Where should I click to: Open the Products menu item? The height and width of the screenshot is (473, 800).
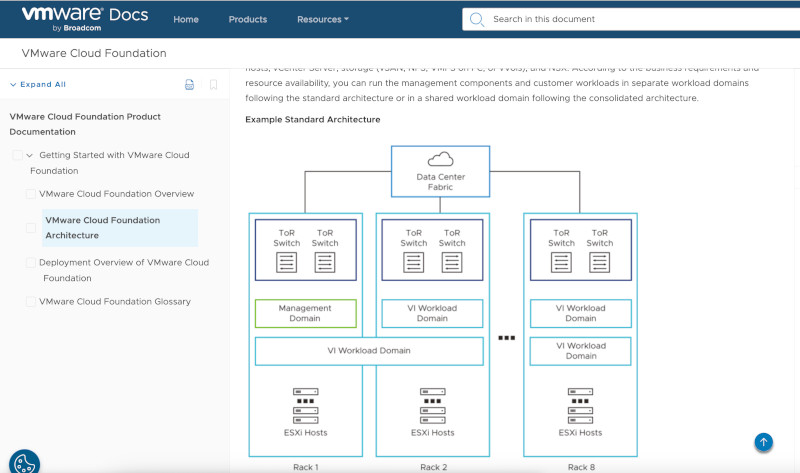(247, 19)
